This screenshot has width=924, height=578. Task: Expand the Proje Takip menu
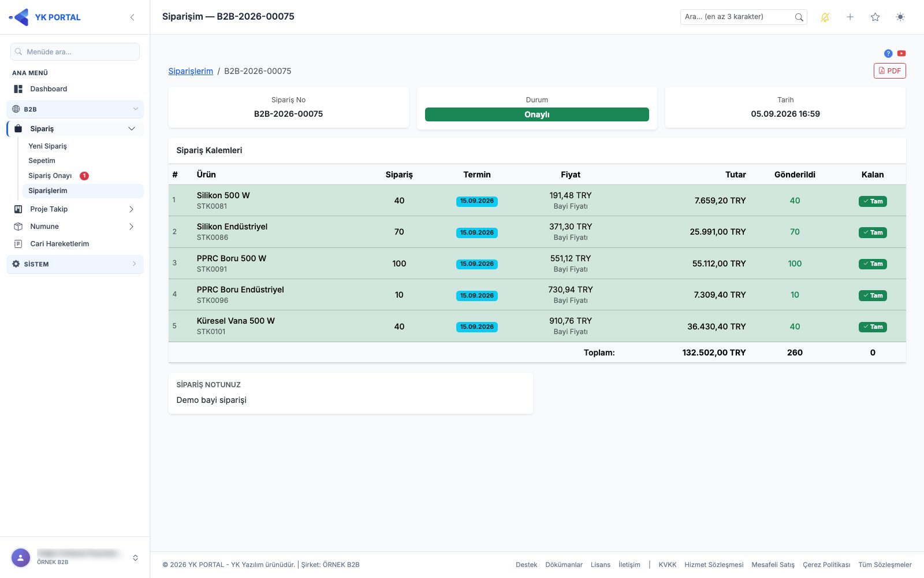point(75,209)
